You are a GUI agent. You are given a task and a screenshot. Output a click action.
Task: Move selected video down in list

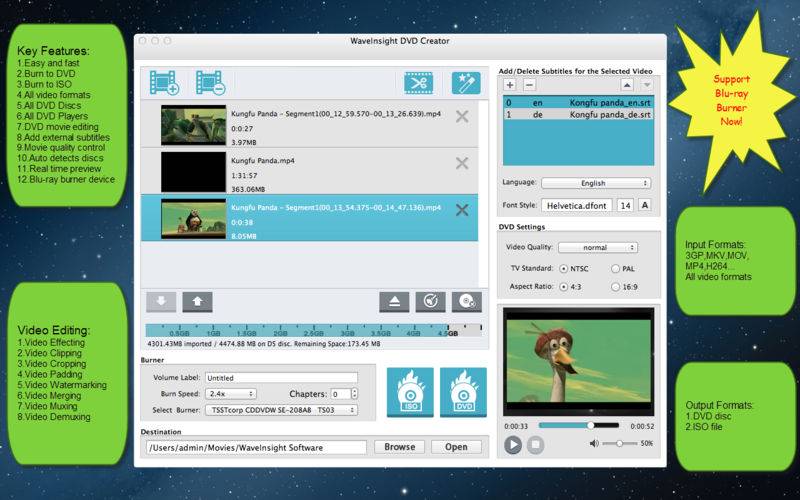tap(161, 302)
